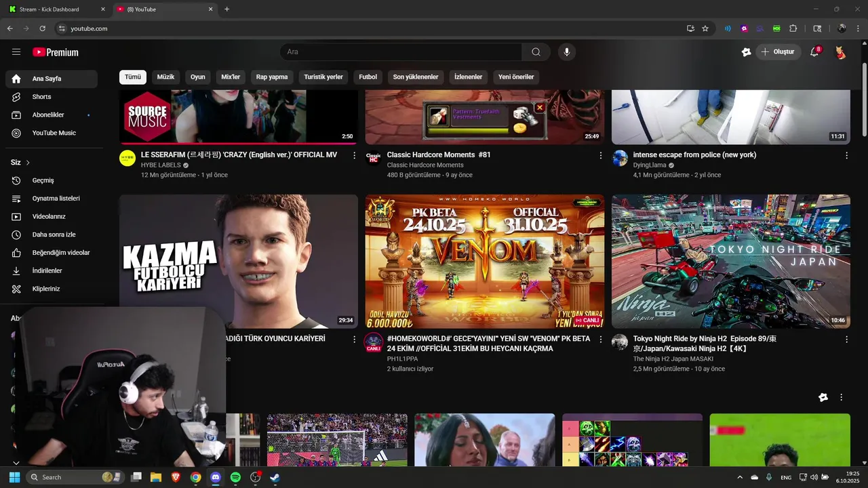
Task: Open the DyingLlama channel link
Action: click(x=650, y=165)
